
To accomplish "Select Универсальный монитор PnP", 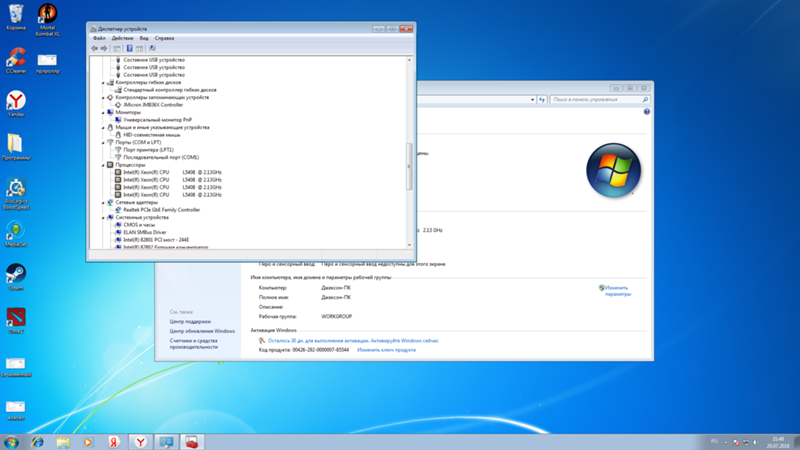I will tap(158, 120).
